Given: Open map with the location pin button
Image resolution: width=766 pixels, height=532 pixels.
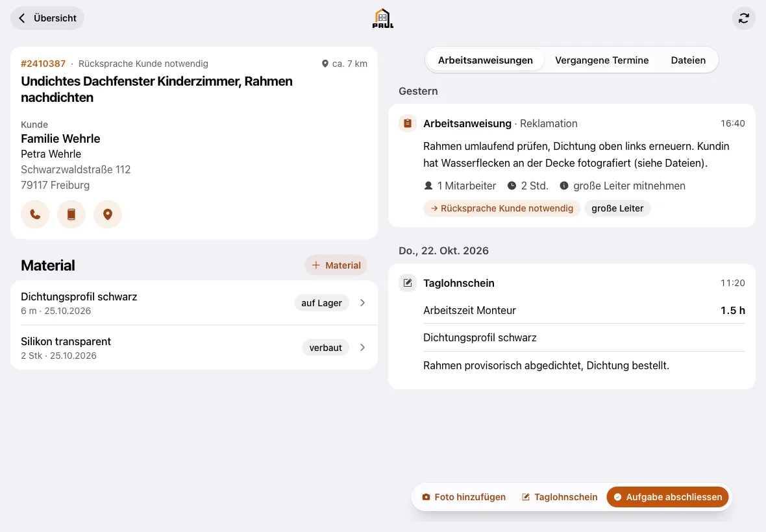Looking at the screenshot, I should tap(108, 214).
